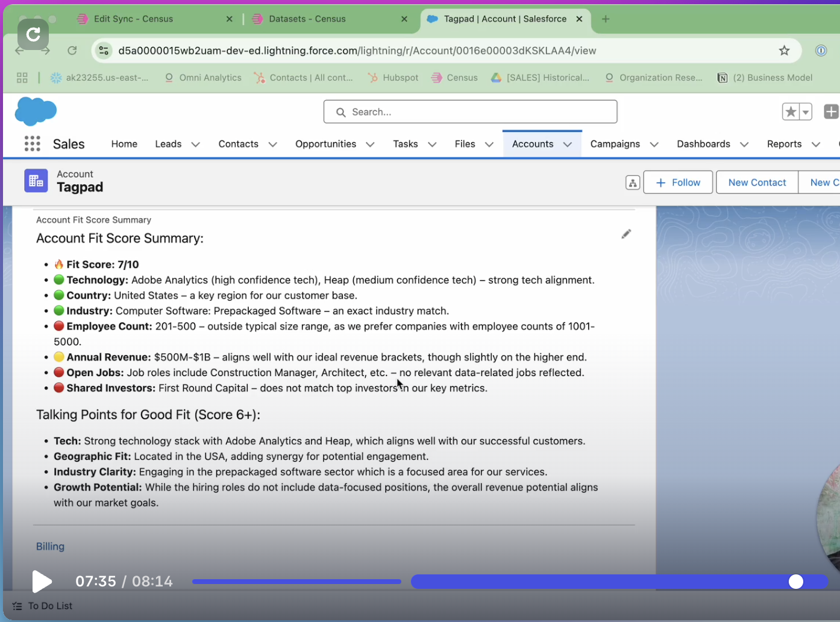Image resolution: width=840 pixels, height=622 pixels.
Task: Expand the Opportunities dropdown chevron
Action: [x=371, y=145]
